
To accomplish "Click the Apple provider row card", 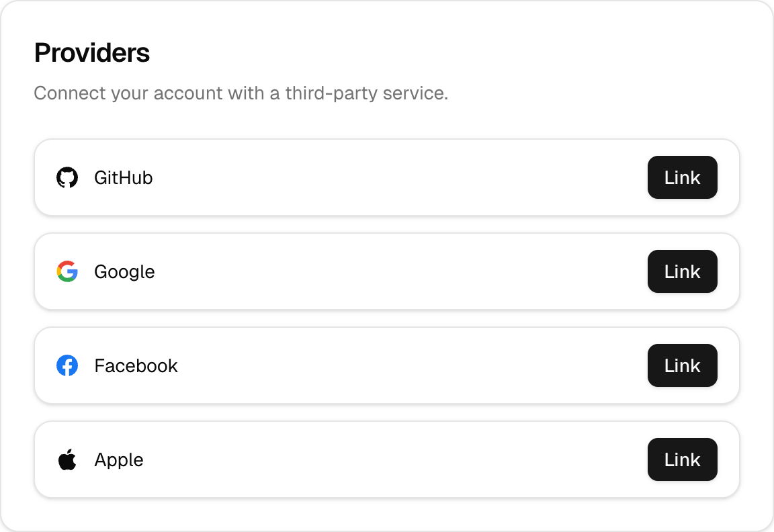I will click(386, 459).
